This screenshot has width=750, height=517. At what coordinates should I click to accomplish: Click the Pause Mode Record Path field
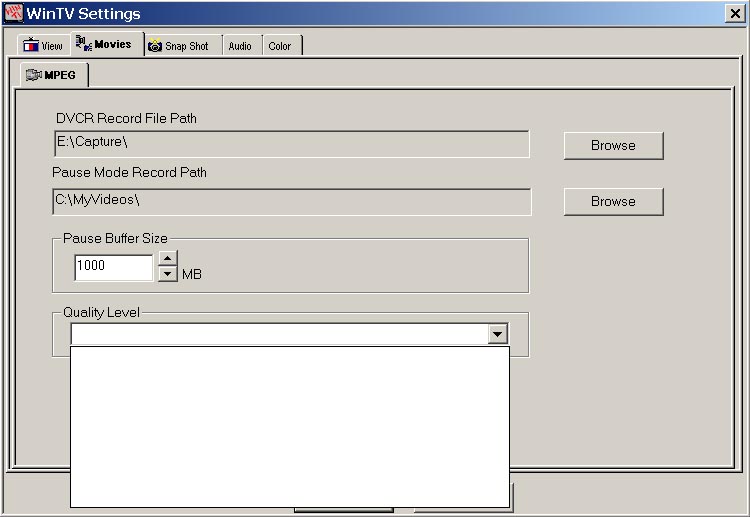(292, 201)
